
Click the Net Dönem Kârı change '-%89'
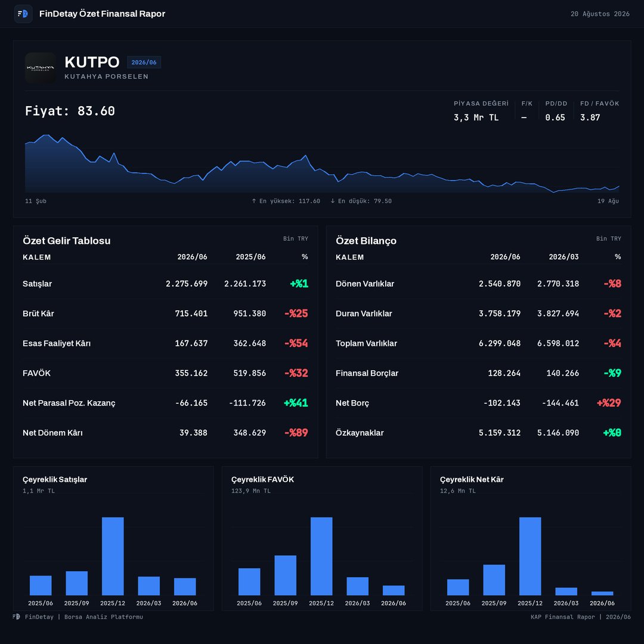[x=296, y=432]
